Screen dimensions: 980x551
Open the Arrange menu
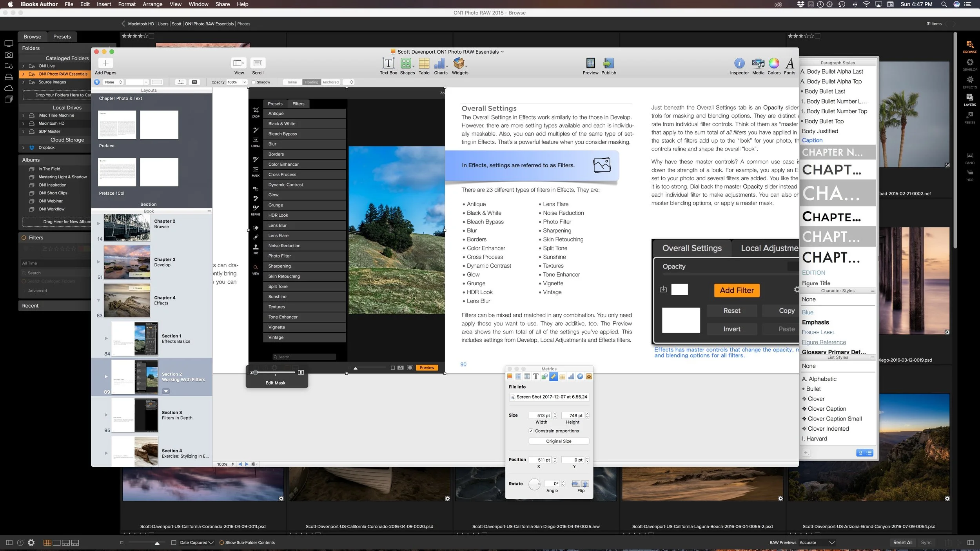[152, 4]
